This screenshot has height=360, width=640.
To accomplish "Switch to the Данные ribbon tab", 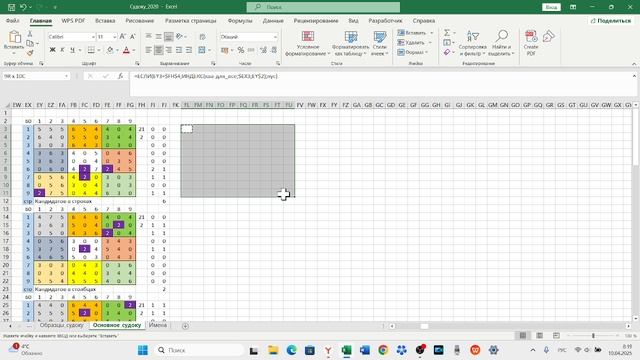I will [x=273, y=20].
